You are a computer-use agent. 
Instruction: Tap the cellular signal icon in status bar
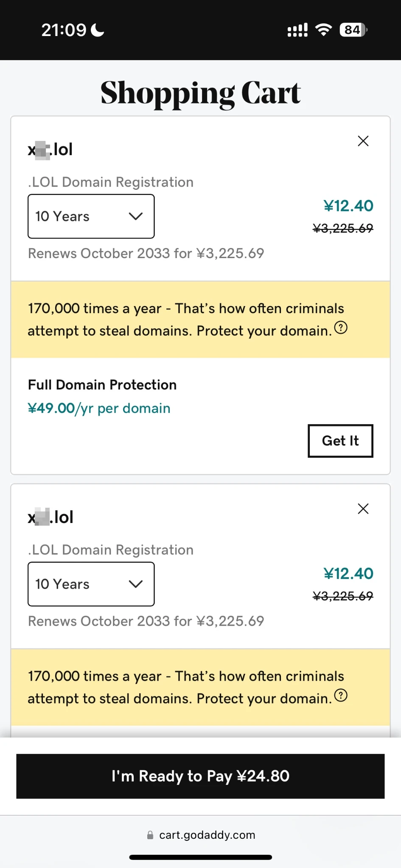pyautogui.click(x=297, y=30)
